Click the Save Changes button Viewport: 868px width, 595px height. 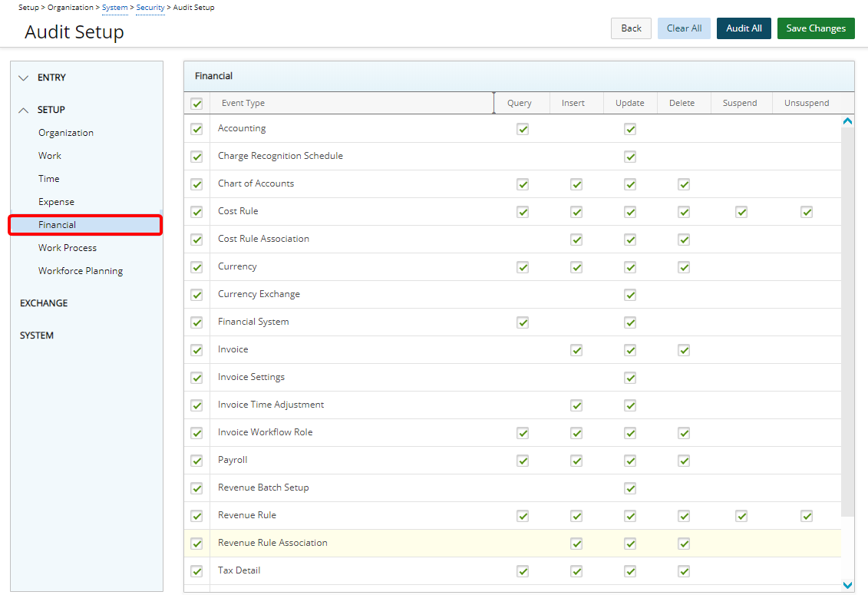pyautogui.click(x=816, y=28)
